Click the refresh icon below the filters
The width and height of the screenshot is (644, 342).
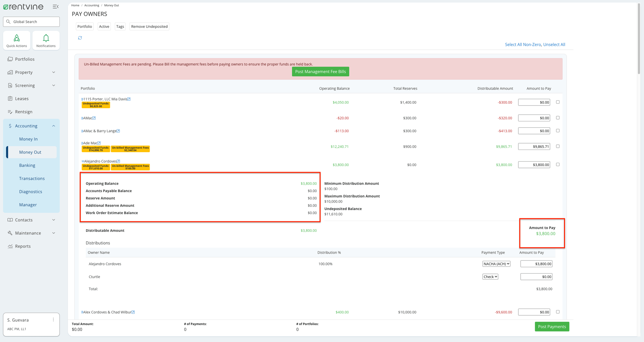coord(80,38)
